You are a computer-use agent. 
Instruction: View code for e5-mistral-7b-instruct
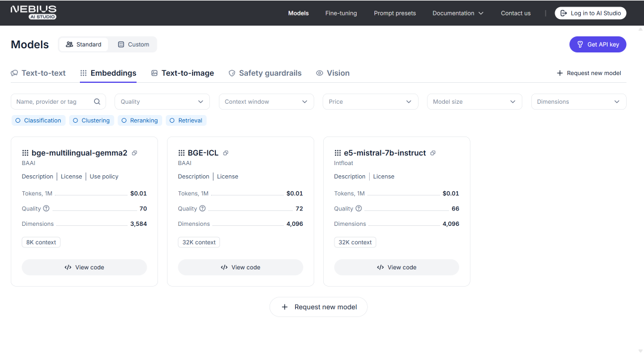(397, 268)
